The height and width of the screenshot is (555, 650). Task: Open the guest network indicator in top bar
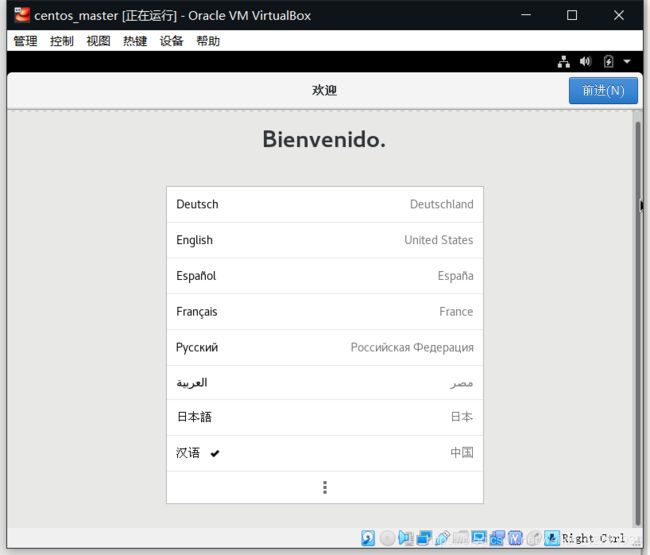pos(563,62)
